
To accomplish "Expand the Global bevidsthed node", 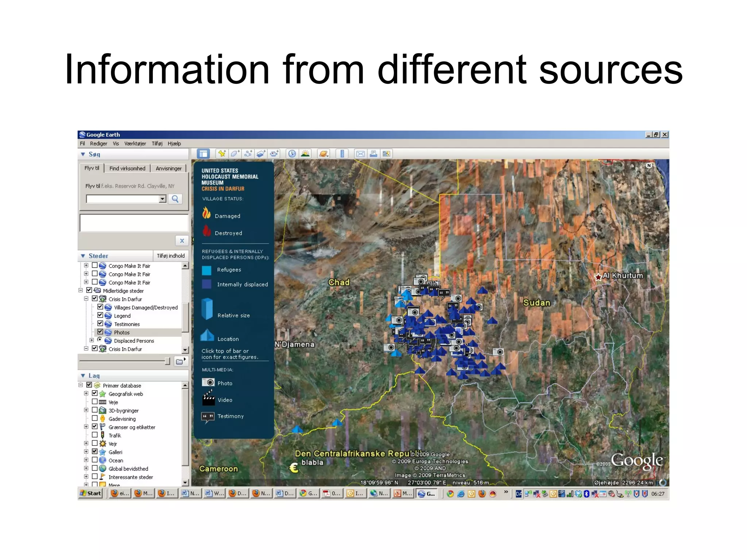I will point(86,468).
